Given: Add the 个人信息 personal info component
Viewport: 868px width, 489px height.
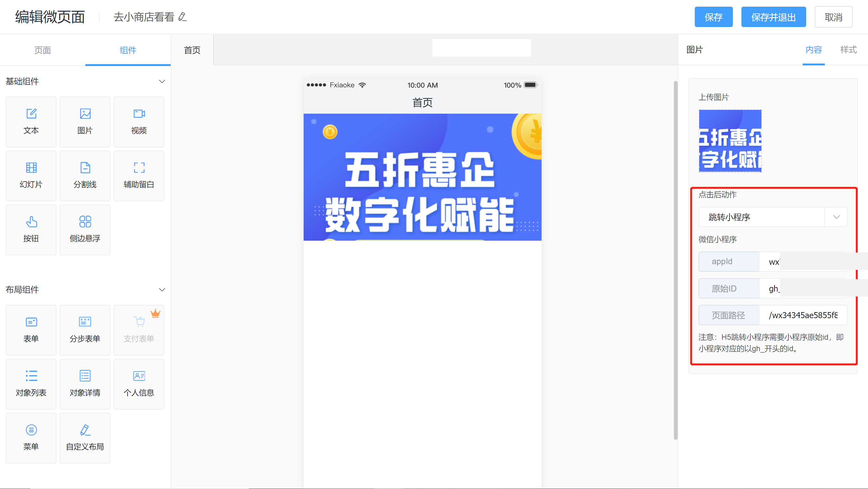Looking at the screenshot, I should point(139,384).
